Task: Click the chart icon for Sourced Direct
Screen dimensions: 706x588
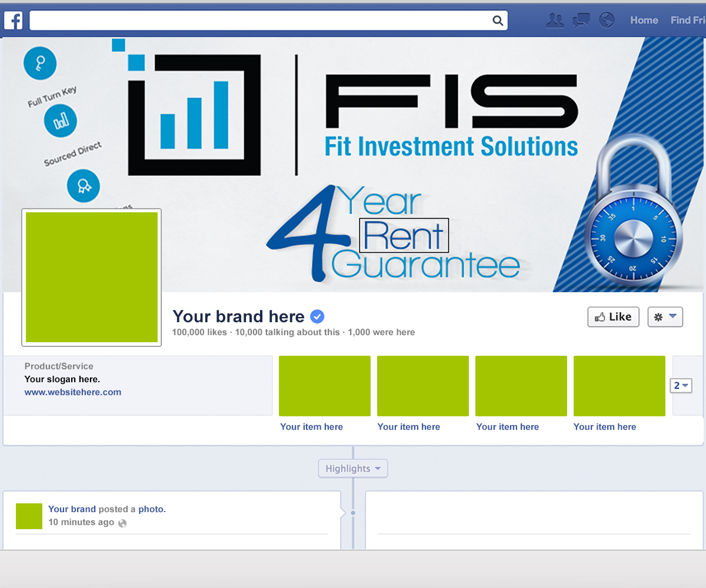Action: (61, 121)
